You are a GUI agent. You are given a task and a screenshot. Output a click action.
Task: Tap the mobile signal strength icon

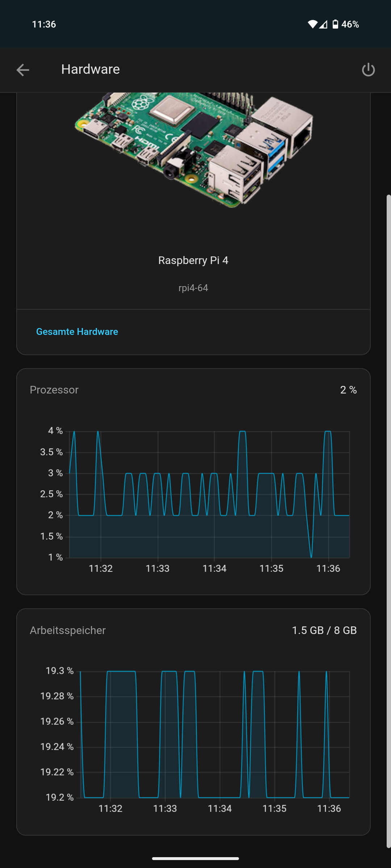(x=323, y=24)
